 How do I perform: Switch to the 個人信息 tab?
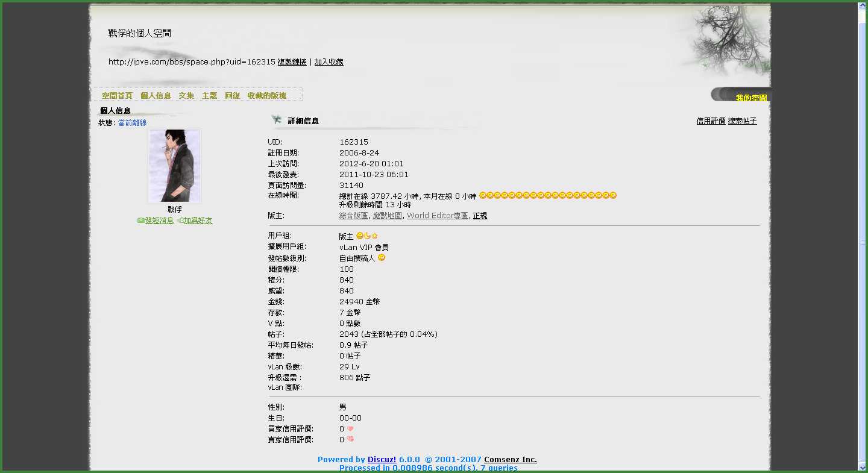[x=156, y=96]
